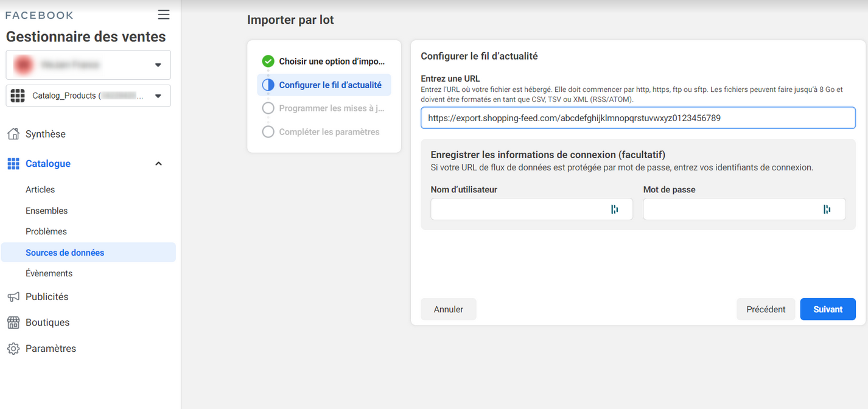Click the Boutiques storefront icon

click(13, 323)
